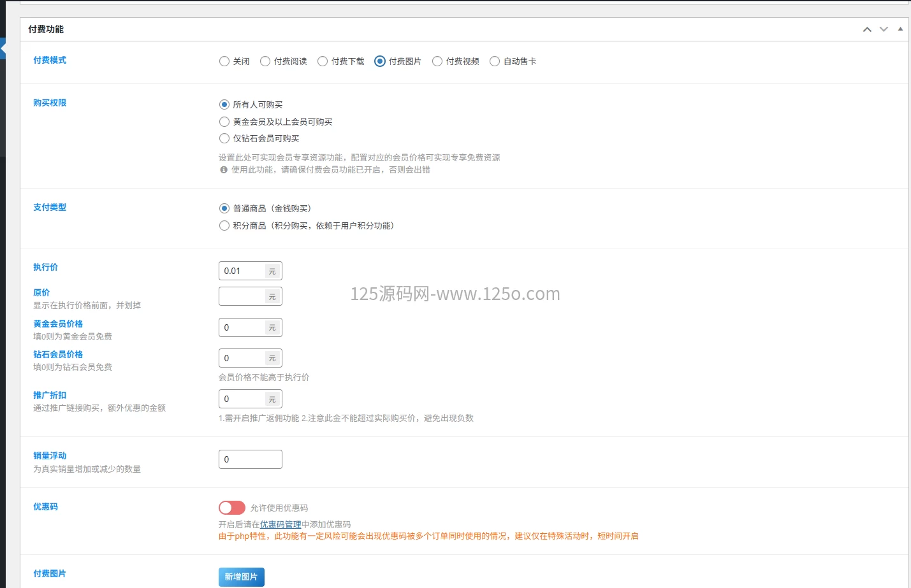Click the 元 unit label beside 执行价
The width and height of the screenshot is (911, 588).
(272, 271)
